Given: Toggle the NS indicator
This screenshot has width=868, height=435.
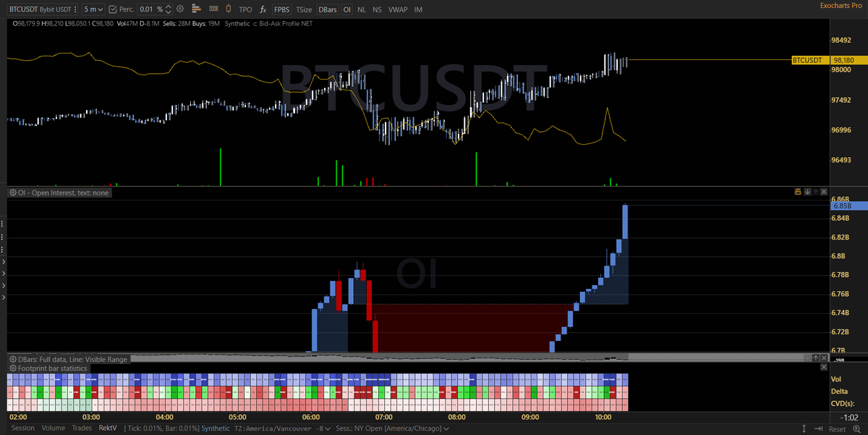Looking at the screenshot, I should (378, 9).
